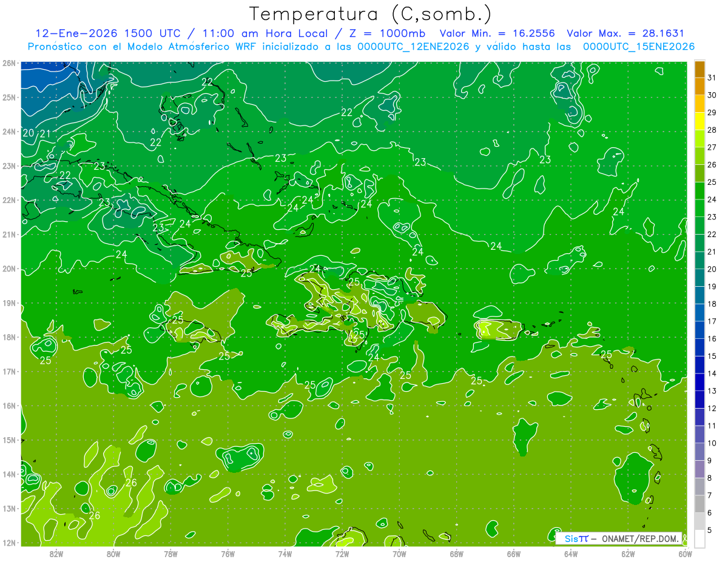Click the 68W longitude axis label
This screenshot has width=728, height=562.
(x=457, y=554)
